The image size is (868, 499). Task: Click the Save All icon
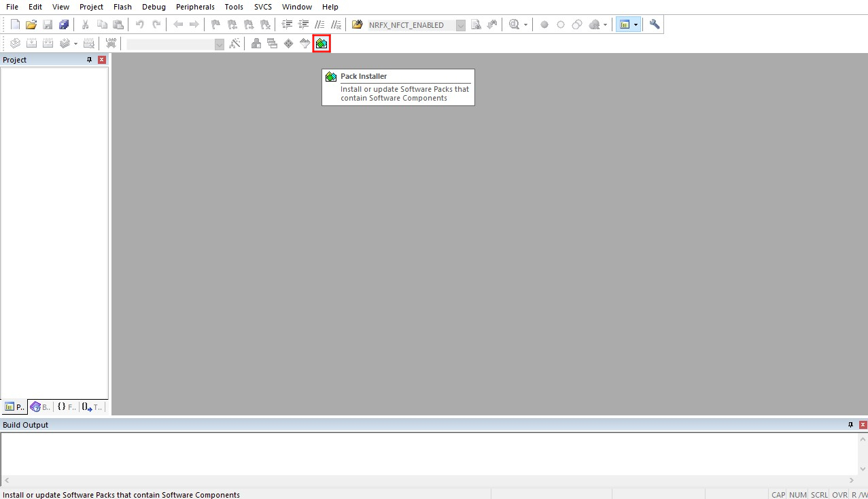point(64,24)
